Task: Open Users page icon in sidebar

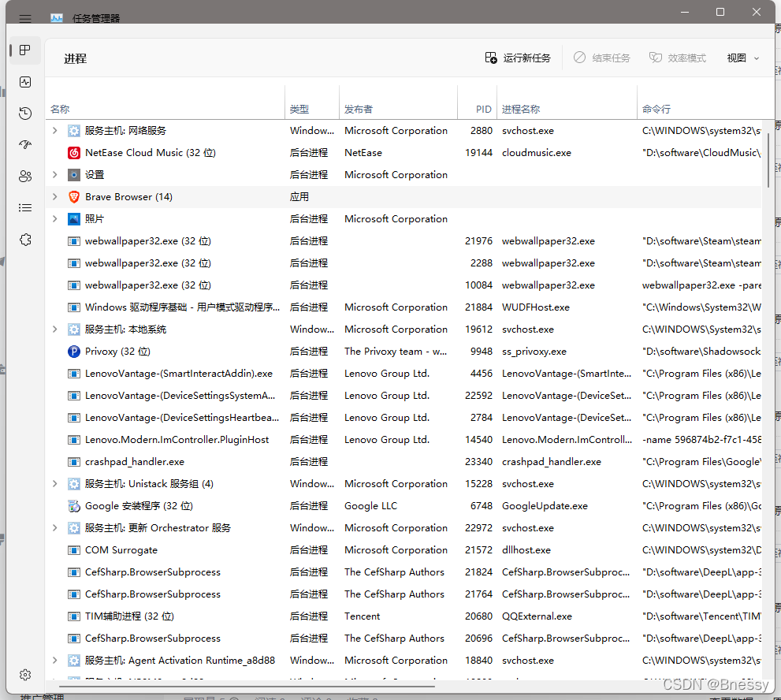Action: tap(25, 176)
